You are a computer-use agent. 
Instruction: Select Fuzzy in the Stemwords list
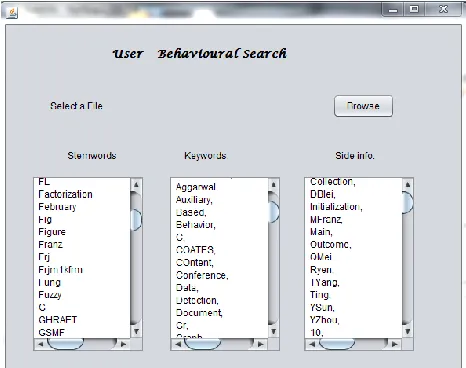pyautogui.click(x=50, y=295)
